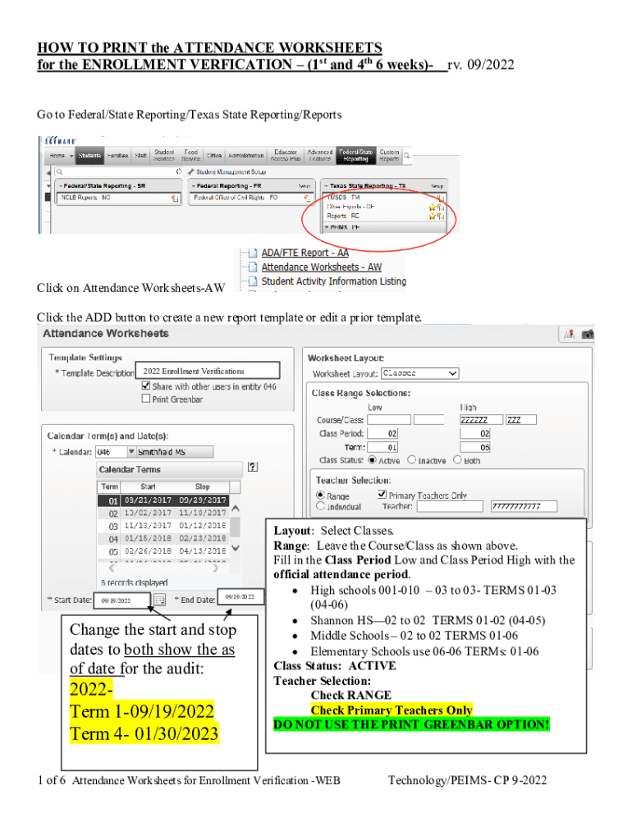The image size is (632, 840).
Task: Click the wrench icon for Student Management Setup
Action: coord(190,172)
